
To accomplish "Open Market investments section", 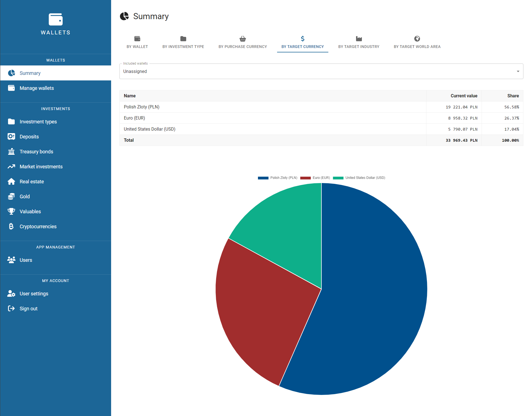I will pyautogui.click(x=55, y=166).
